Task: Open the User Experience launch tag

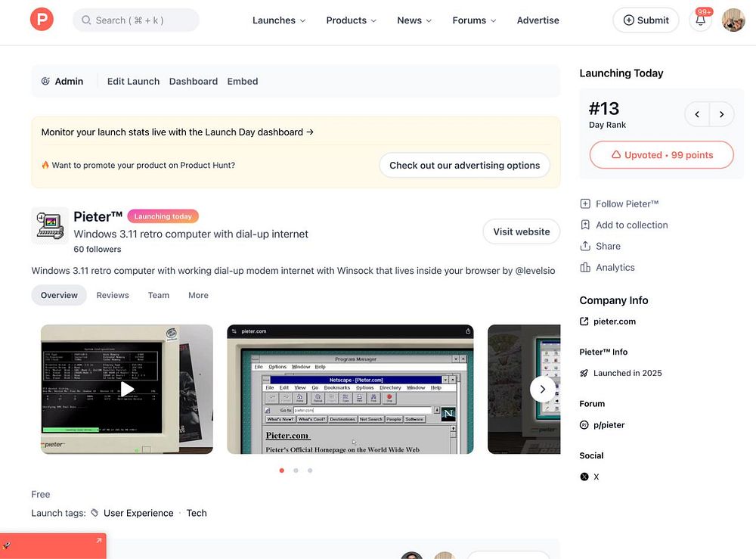Action: tap(138, 513)
